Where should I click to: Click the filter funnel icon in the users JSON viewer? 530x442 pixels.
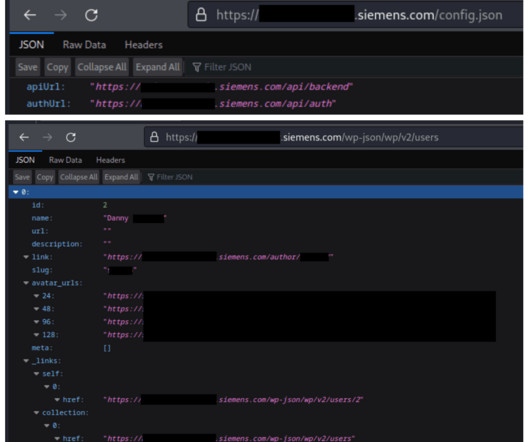[151, 177]
